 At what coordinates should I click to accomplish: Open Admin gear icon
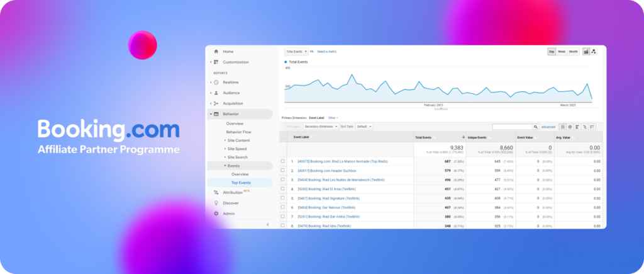(x=216, y=214)
